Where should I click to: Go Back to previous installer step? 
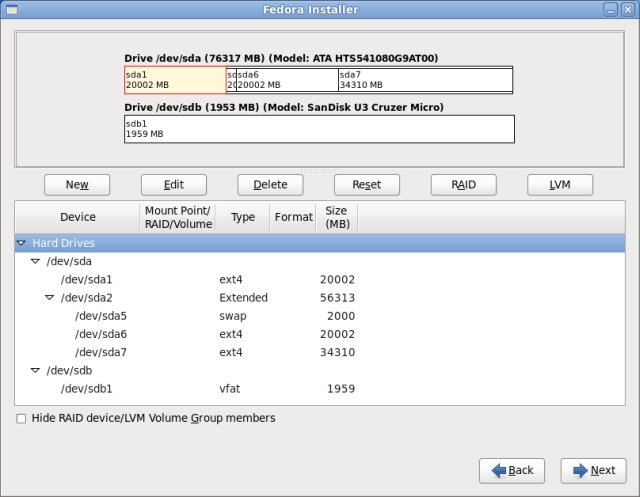(x=512, y=470)
